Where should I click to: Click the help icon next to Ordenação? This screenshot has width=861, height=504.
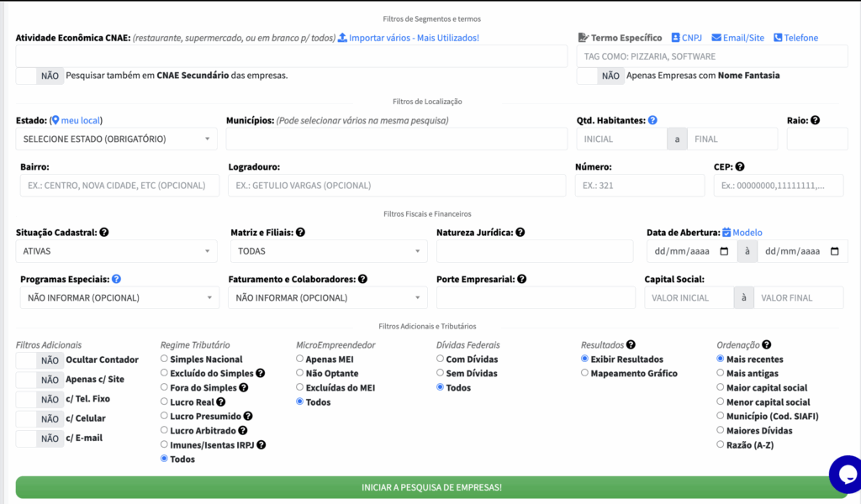(x=766, y=344)
